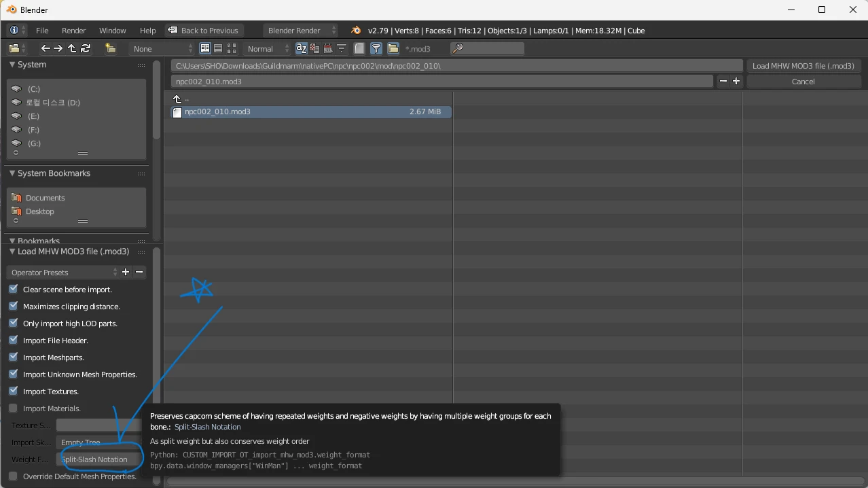The image size is (868, 488).
Task: Remove the operator preset
Action: point(139,273)
